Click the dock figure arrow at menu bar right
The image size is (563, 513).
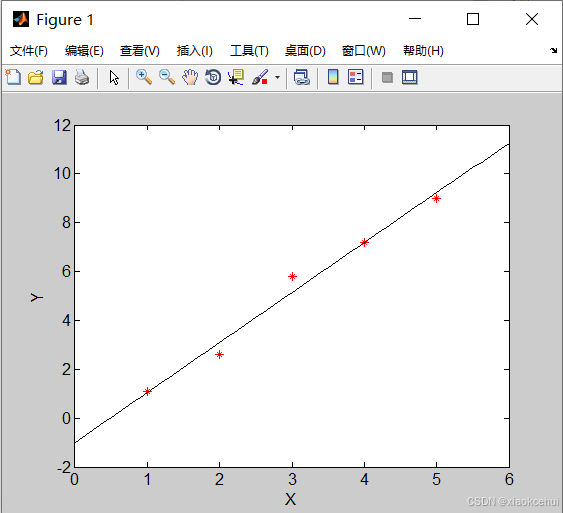pos(553,50)
